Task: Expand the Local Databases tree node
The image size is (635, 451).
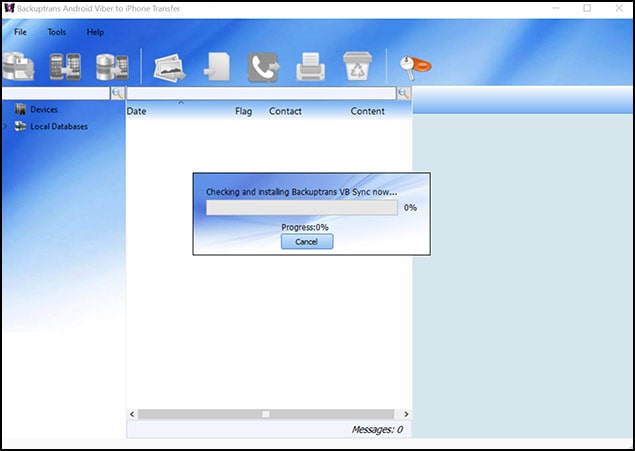Action: pos(5,127)
